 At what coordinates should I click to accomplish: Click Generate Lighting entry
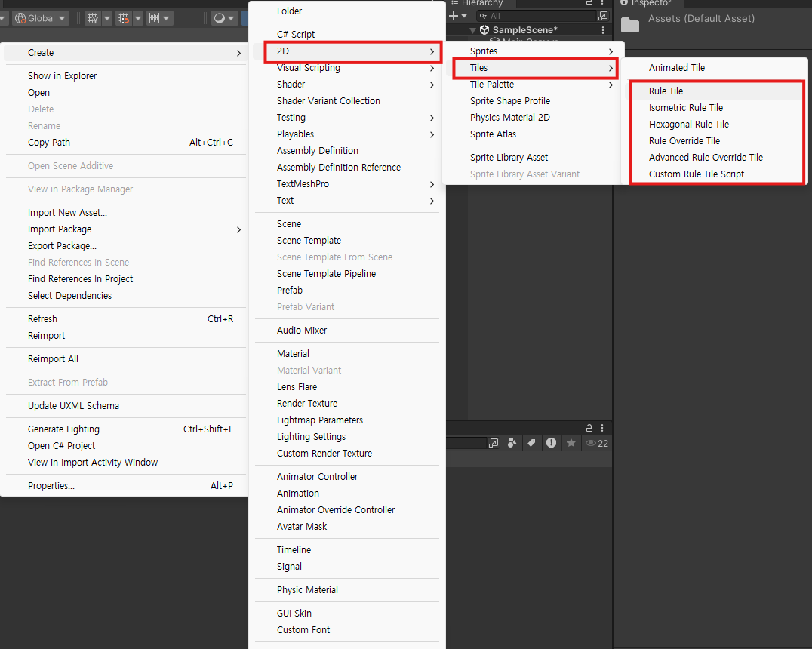pyautogui.click(x=124, y=429)
